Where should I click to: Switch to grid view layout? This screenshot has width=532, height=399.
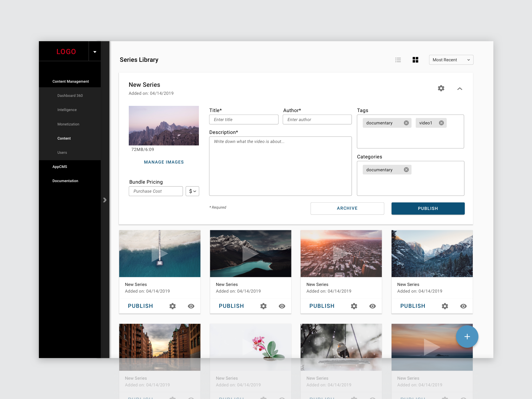(x=415, y=60)
